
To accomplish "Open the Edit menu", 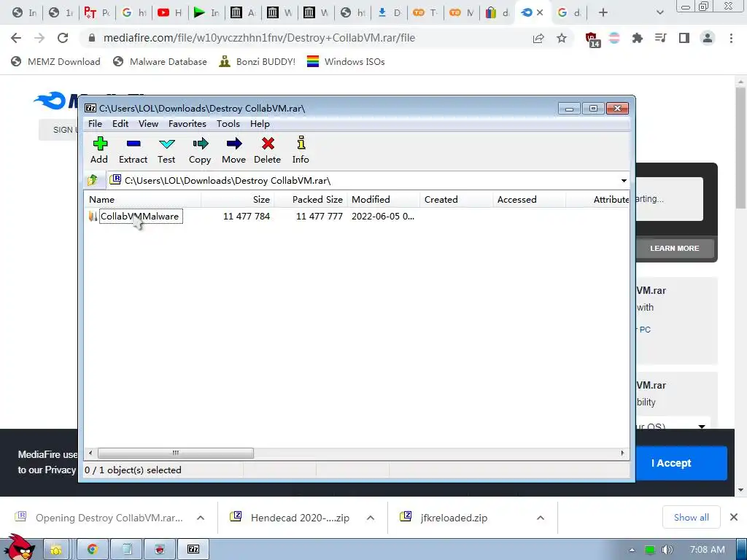I will [120, 124].
